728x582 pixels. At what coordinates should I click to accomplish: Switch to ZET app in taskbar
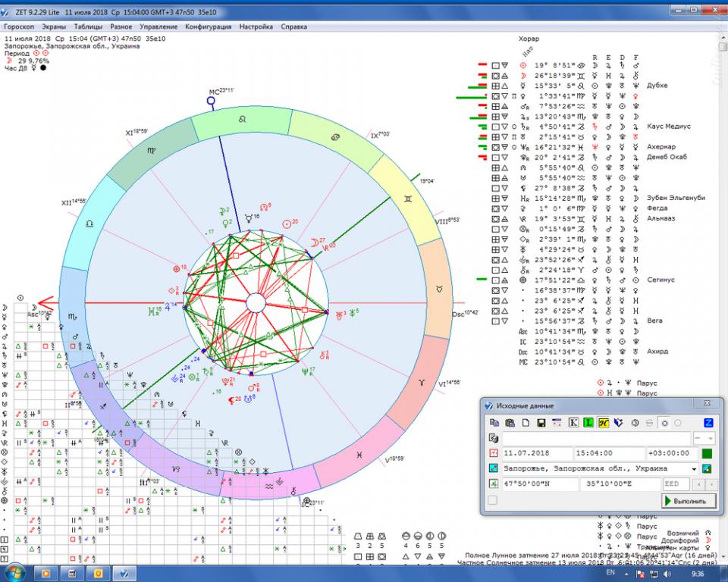(124, 574)
